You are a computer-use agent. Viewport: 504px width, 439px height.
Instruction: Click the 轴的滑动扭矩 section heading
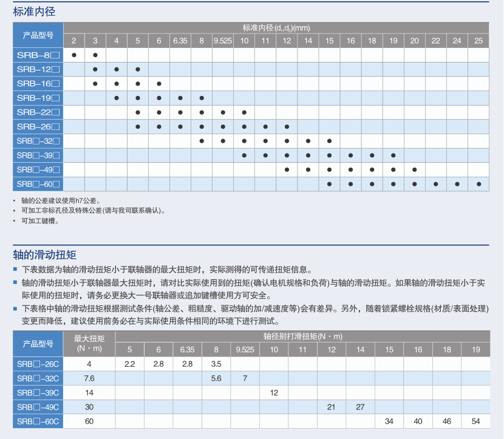click(44, 254)
